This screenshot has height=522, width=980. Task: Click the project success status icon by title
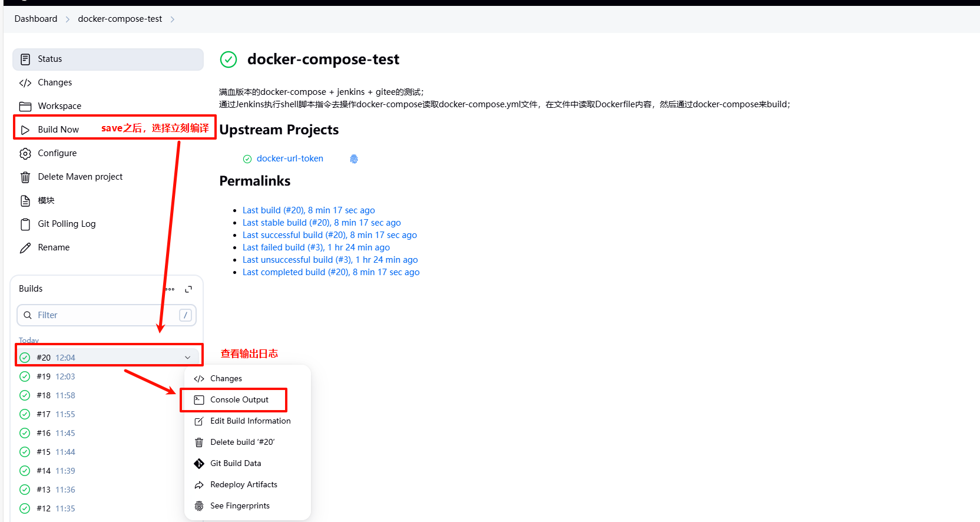[229, 60]
